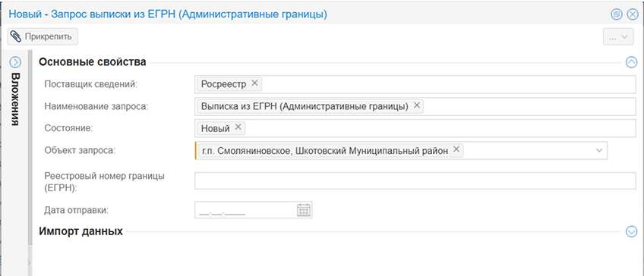The width and height of the screenshot is (644, 276).
Task: Open the calendar picker for Дата отправки
Action: (x=303, y=210)
